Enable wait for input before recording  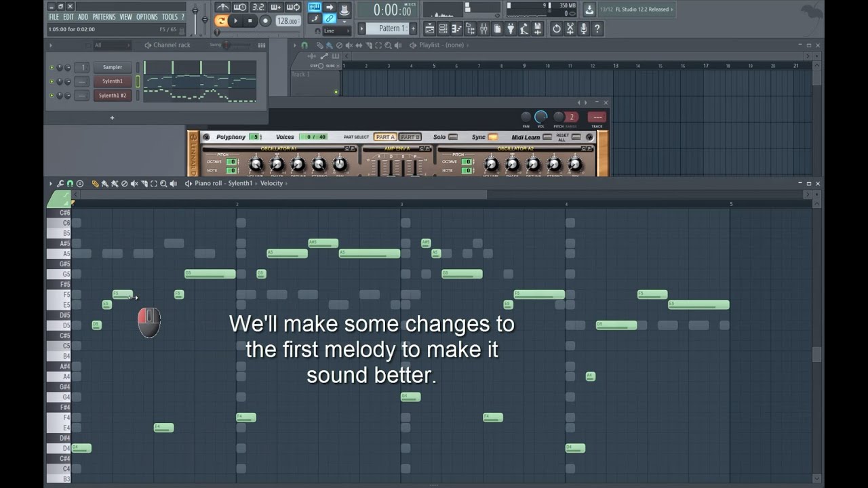click(239, 7)
